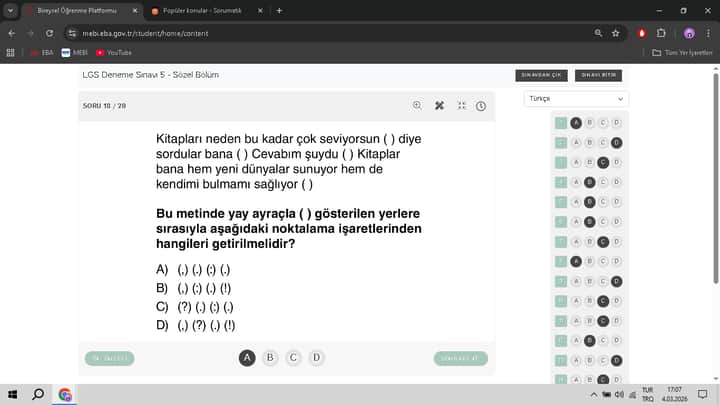Open the crossed tools icon in question toolbar
Viewport: 720px width, 405px height.
point(439,106)
